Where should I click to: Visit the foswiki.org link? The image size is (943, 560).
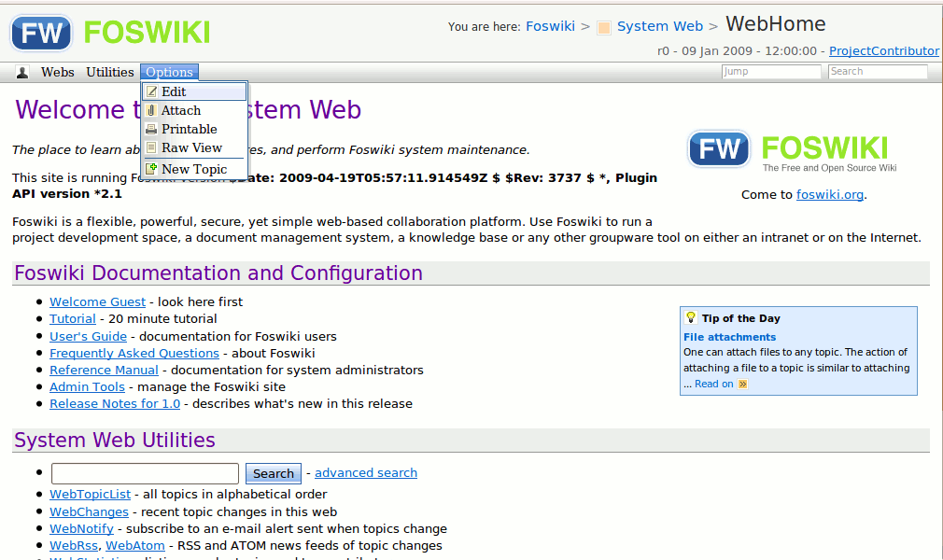830,194
